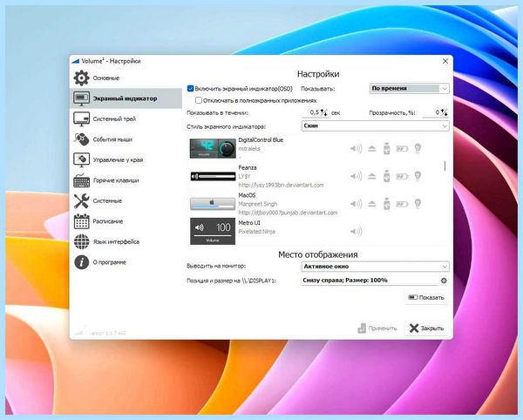Open the djboy0007punjab.deviantart.com link
The image size is (523, 420).
pos(288,213)
